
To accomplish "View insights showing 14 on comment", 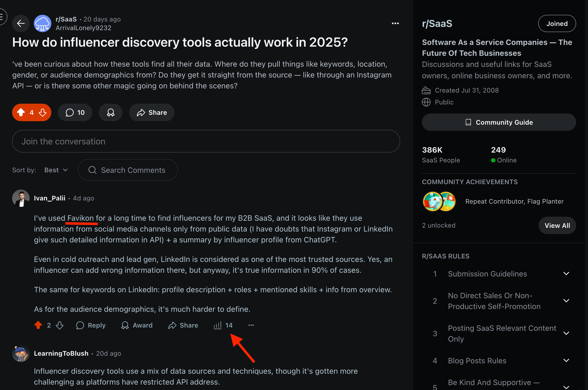I will coord(223,325).
